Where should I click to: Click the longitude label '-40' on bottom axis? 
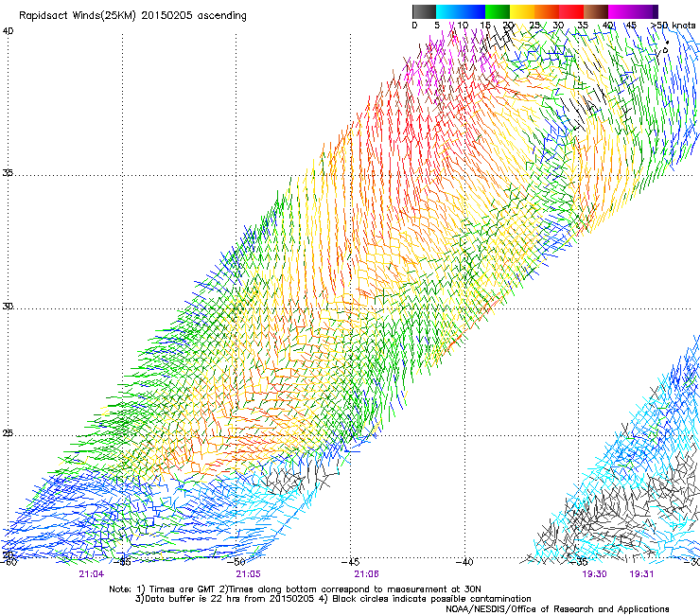tap(464, 562)
